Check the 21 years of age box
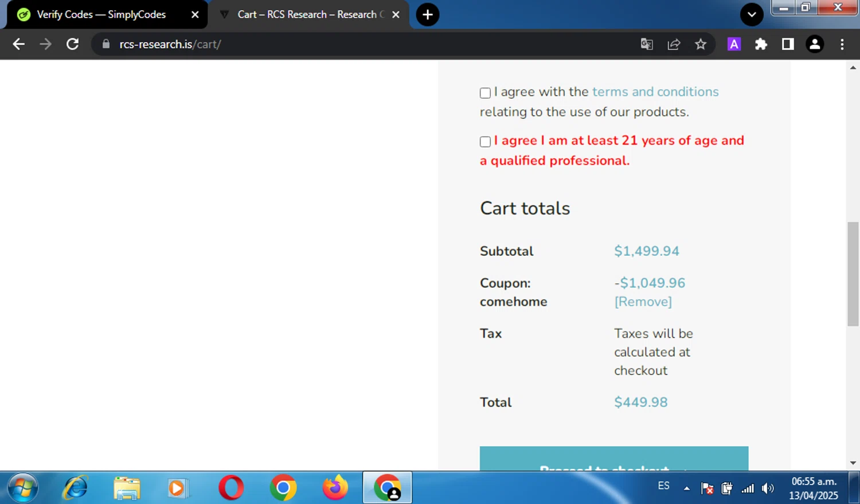 485,142
